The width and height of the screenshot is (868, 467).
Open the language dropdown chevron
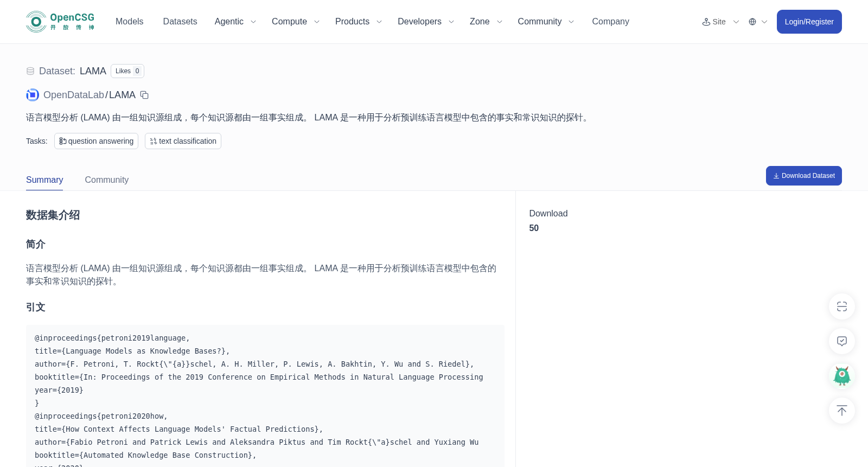(x=764, y=22)
